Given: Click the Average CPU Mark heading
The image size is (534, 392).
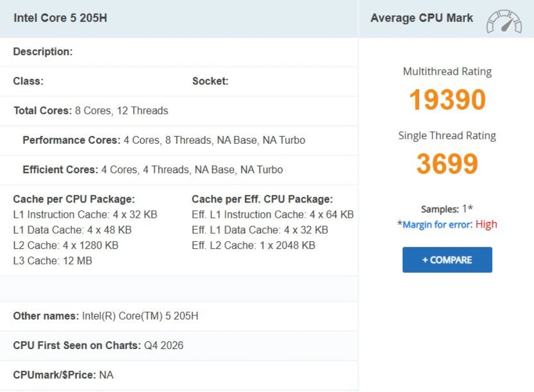Looking at the screenshot, I should coord(422,18).
